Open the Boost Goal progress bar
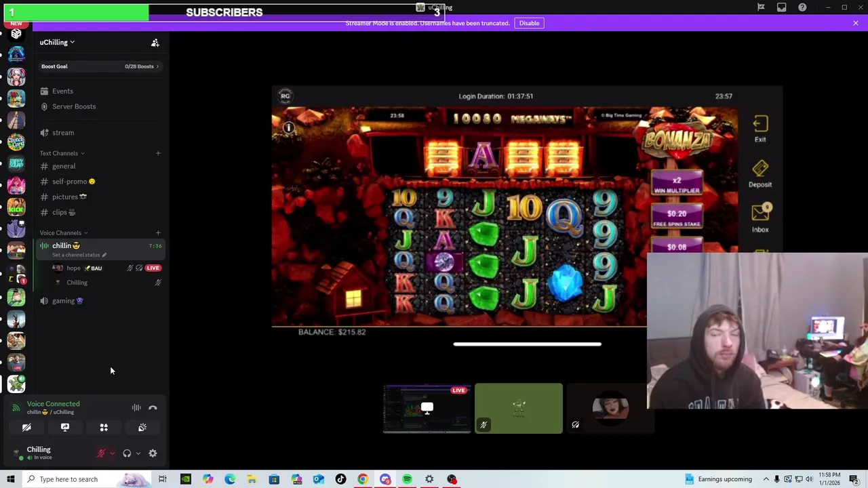 click(100, 66)
